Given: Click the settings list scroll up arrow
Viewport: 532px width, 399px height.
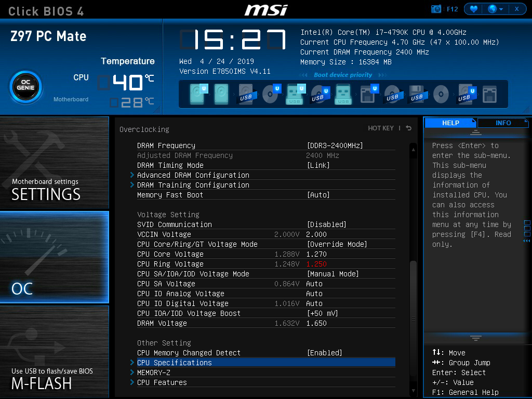Looking at the screenshot, I should tap(413, 150).
